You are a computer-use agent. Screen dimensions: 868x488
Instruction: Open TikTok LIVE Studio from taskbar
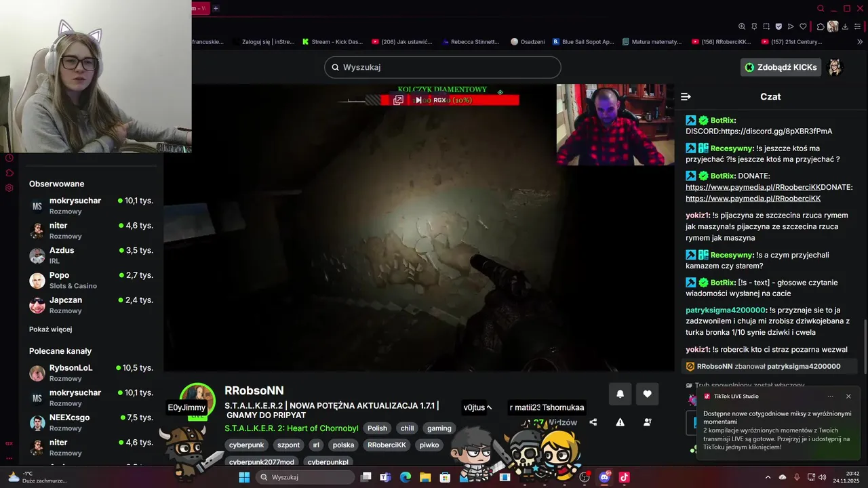pos(624,477)
